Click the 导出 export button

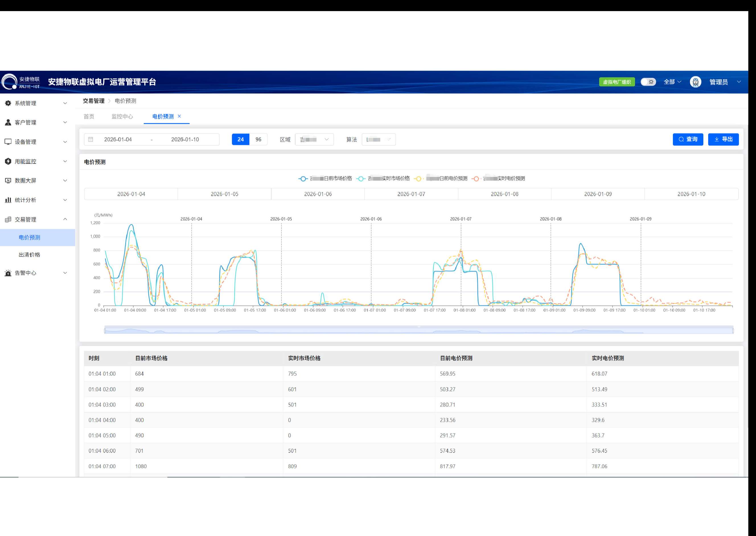click(x=723, y=139)
